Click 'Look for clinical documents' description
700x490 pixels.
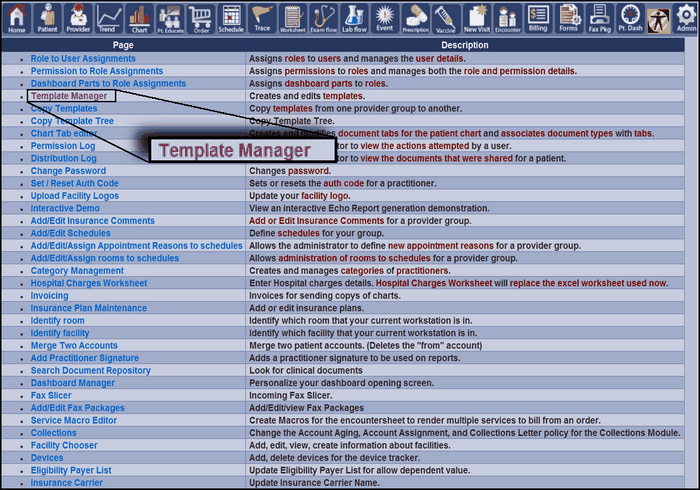tap(306, 371)
